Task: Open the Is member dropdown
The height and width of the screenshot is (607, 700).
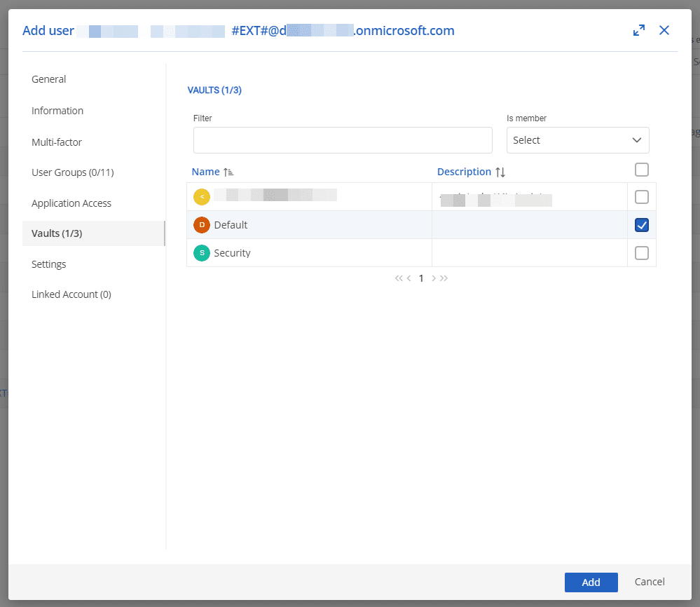Action: point(577,140)
